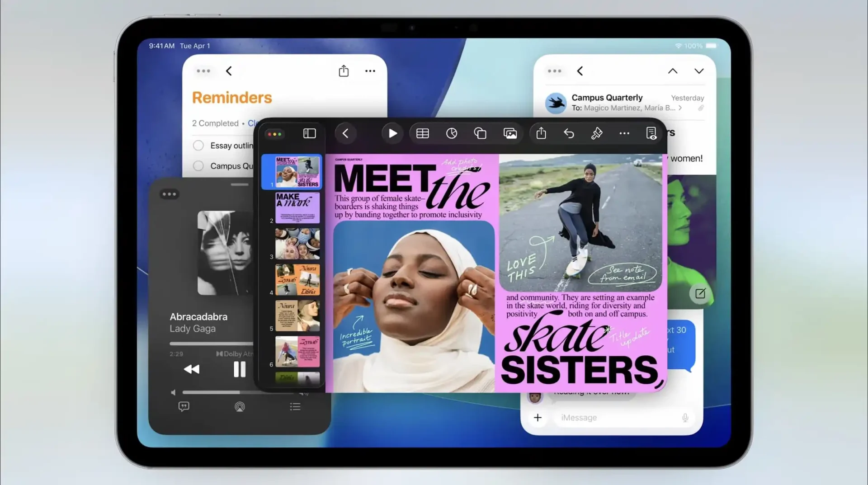Share the Reminders list
This screenshot has height=485, width=868.
344,71
